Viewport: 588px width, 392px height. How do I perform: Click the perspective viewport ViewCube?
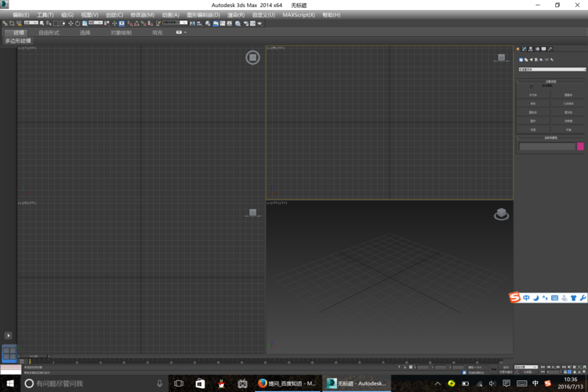(501, 214)
